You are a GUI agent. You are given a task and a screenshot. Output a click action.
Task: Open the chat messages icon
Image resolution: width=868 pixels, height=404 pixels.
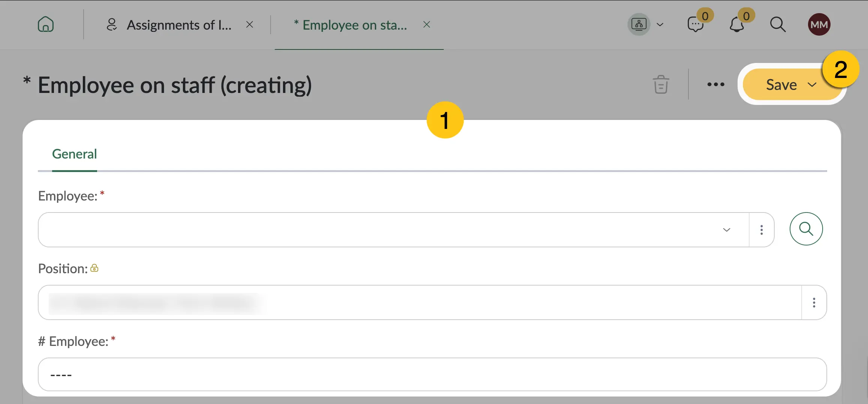coord(696,25)
